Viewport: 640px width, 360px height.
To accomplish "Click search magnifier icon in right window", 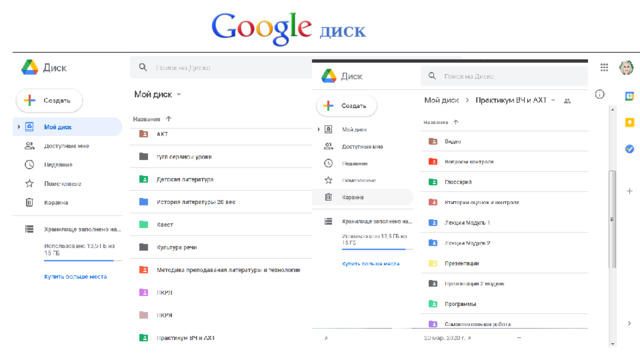I will pyautogui.click(x=432, y=76).
